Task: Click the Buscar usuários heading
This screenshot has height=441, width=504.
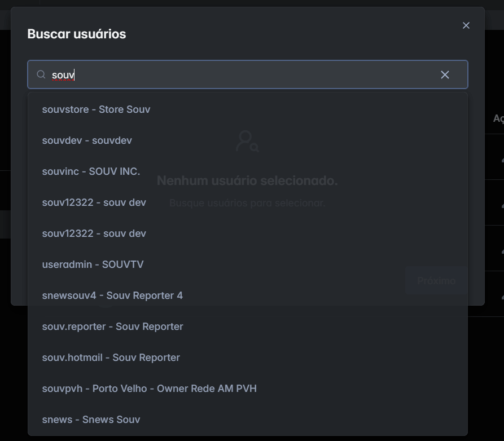Action: (77, 34)
